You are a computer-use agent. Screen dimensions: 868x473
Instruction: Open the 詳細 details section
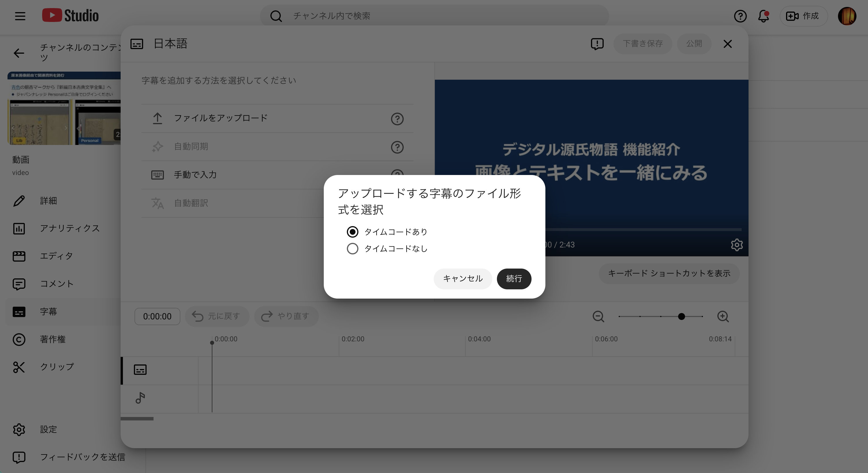(x=48, y=201)
